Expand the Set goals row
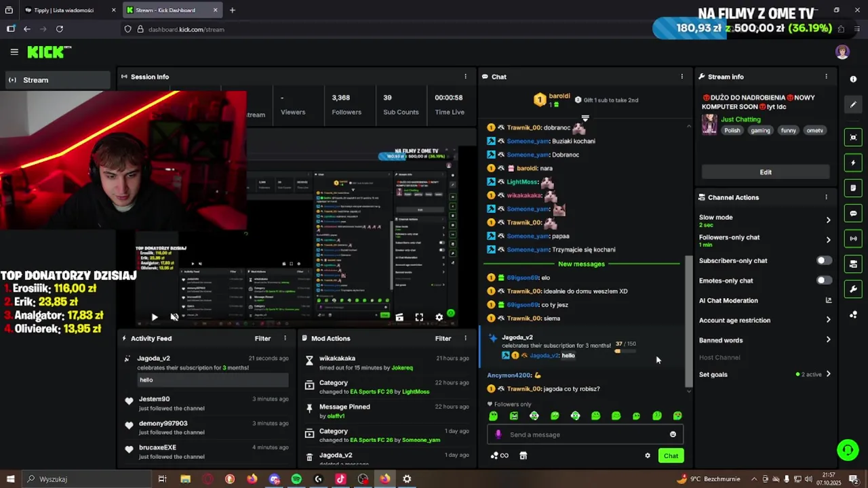Image resolution: width=868 pixels, height=488 pixels. tap(765, 374)
